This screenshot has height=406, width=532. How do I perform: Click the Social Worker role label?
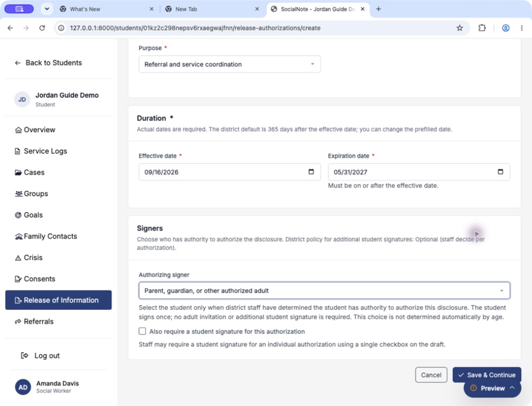click(53, 391)
